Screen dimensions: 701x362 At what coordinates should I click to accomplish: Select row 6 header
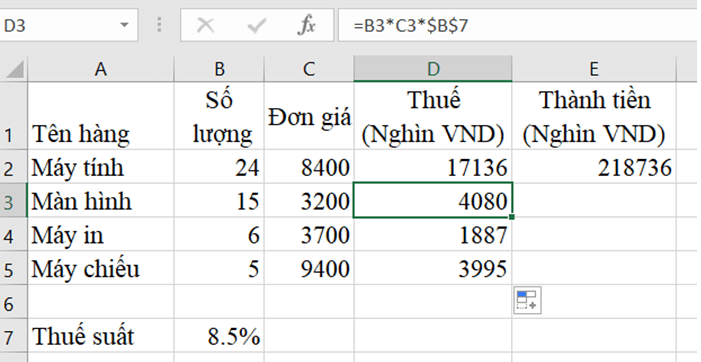[13, 302]
